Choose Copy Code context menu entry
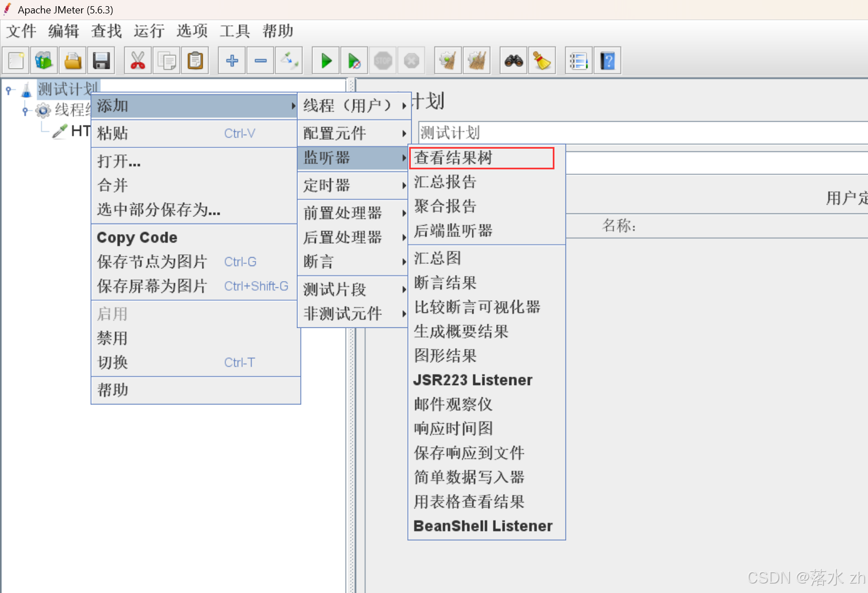Image resolution: width=868 pixels, height=593 pixels. click(195, 238)
